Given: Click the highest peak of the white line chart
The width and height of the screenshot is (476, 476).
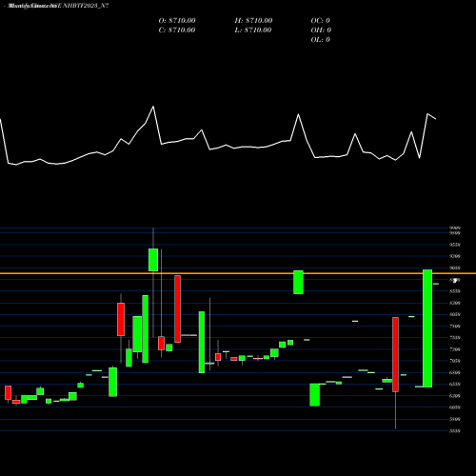Looking at the screenshot, I should click(153, 107).
